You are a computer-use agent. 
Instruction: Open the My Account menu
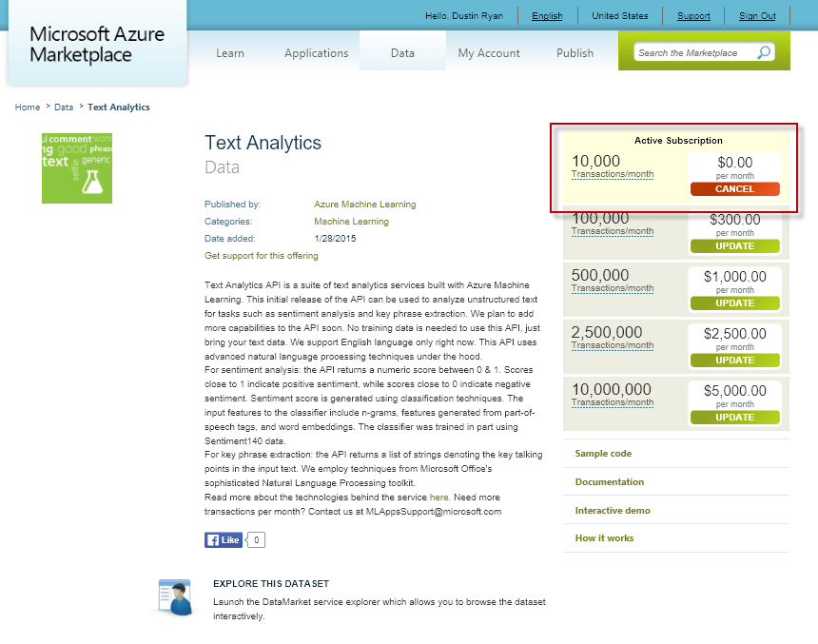pos(489,53)
